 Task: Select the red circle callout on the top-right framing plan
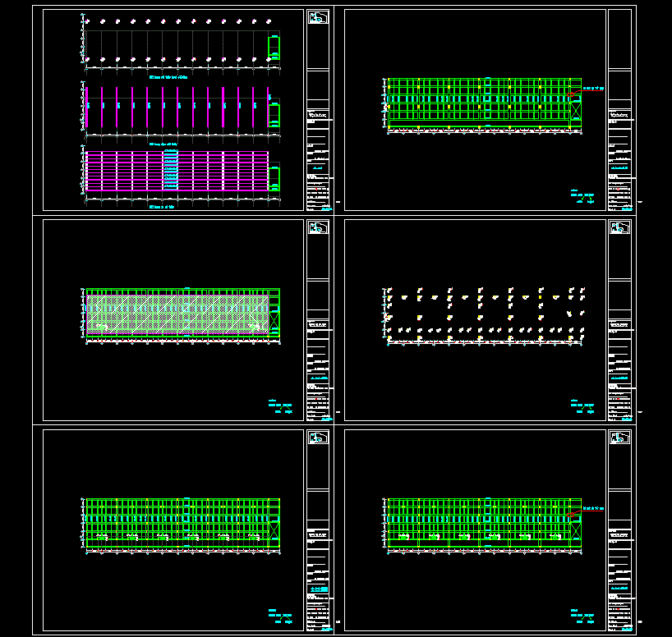[569, 95]
